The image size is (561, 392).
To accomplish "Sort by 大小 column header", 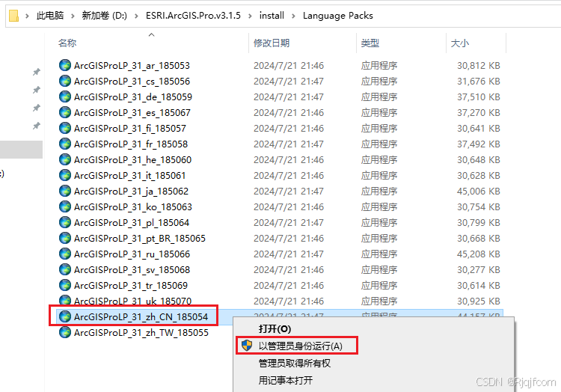I will point(460,43).
